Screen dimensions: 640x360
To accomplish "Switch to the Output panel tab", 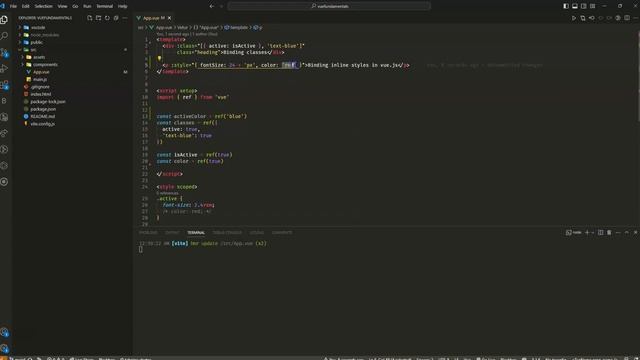I will [x=172, y=233].
